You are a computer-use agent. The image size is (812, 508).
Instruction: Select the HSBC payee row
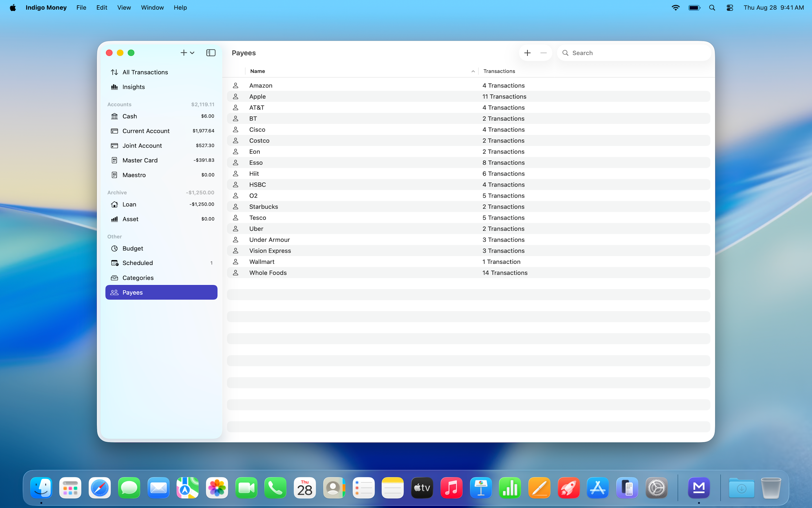(x=468, y=185)
